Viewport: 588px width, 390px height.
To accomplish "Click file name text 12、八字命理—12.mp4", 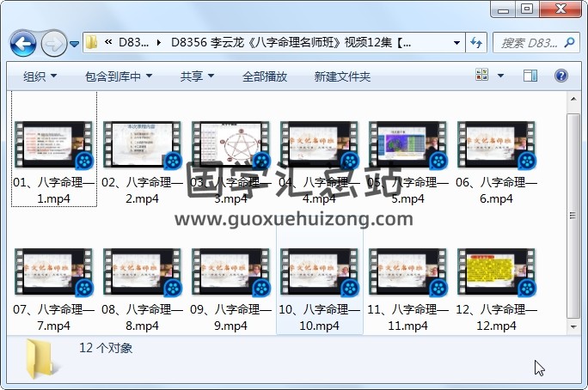I will point(496,317).
